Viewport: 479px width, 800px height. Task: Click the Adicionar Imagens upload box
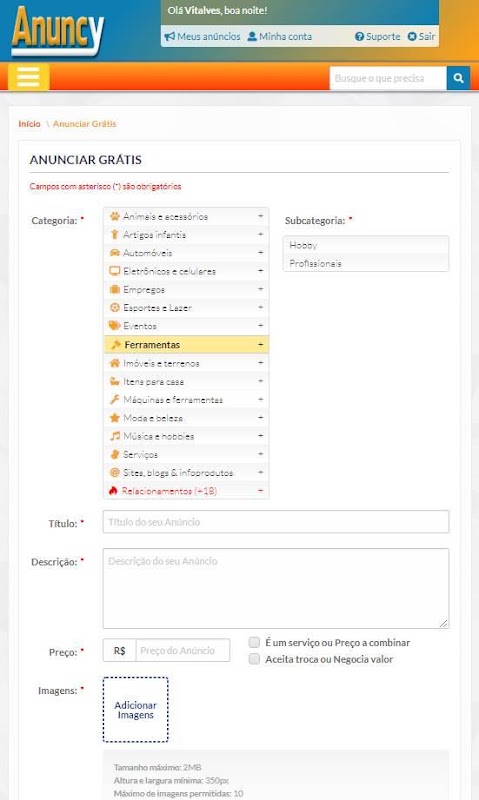pyautogui.click(x=135, y=710)
